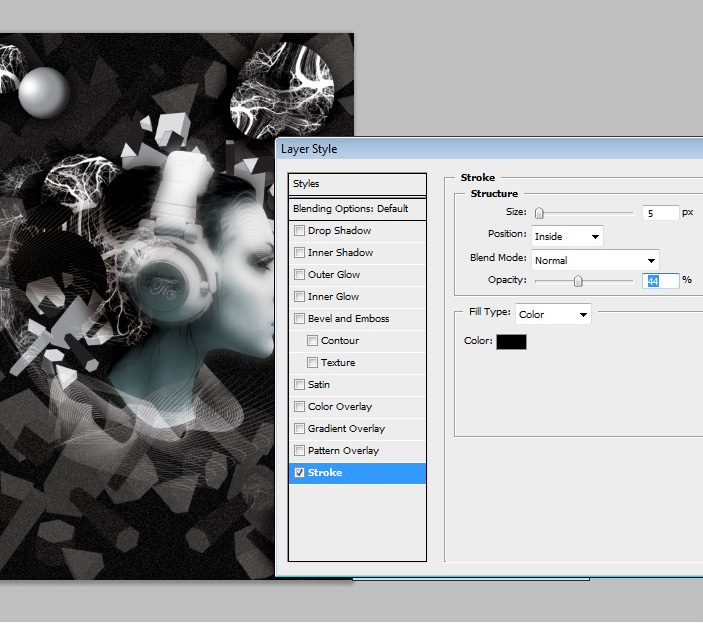Select Styles in the left list
The width and height of the screenshot is (703, 623).
(x=357, y=184)
